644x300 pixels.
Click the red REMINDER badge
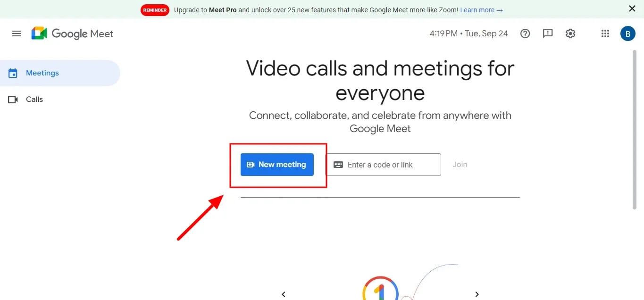point(155,10)
